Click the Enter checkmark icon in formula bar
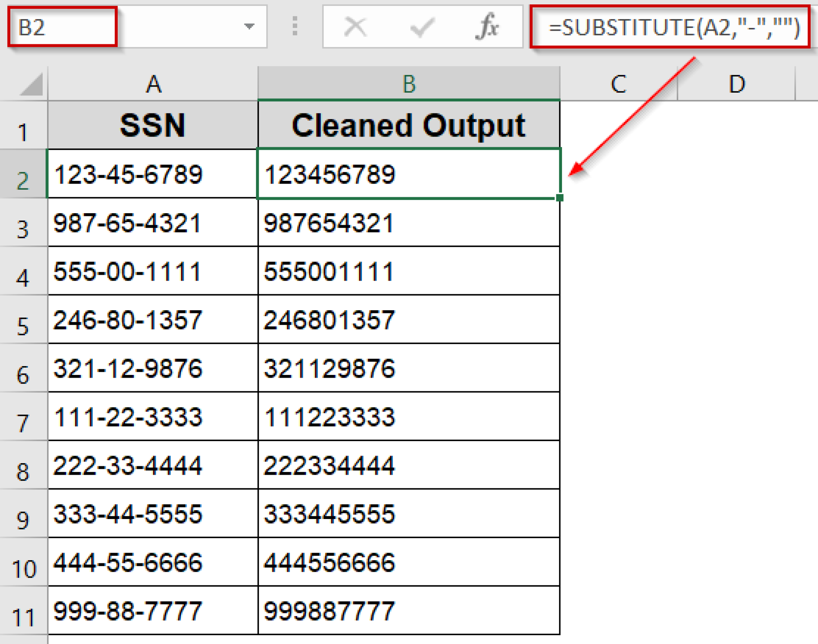This screenshot has height=644, width=818. 422,26
